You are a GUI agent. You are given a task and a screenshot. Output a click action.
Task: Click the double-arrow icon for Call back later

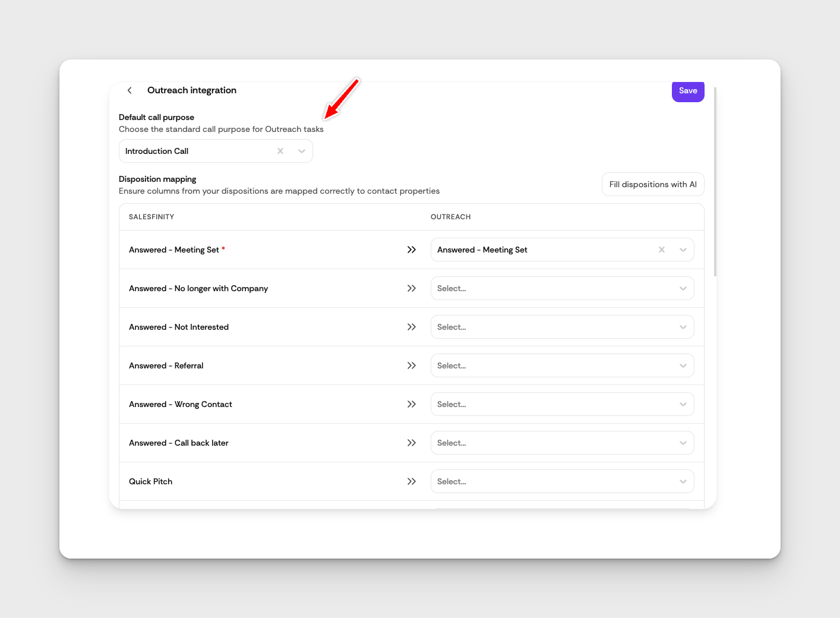pyautogui.click(x=412, y=443)
